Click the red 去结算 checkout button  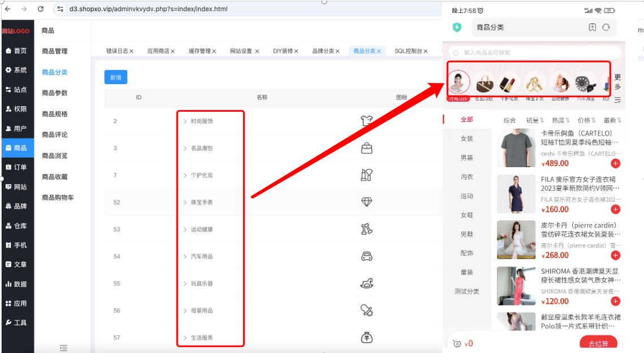pos(598,343)
